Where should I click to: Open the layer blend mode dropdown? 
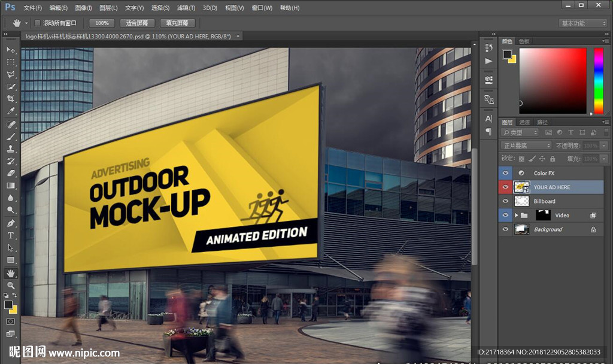pyautogui.click(x=526, y=145)
